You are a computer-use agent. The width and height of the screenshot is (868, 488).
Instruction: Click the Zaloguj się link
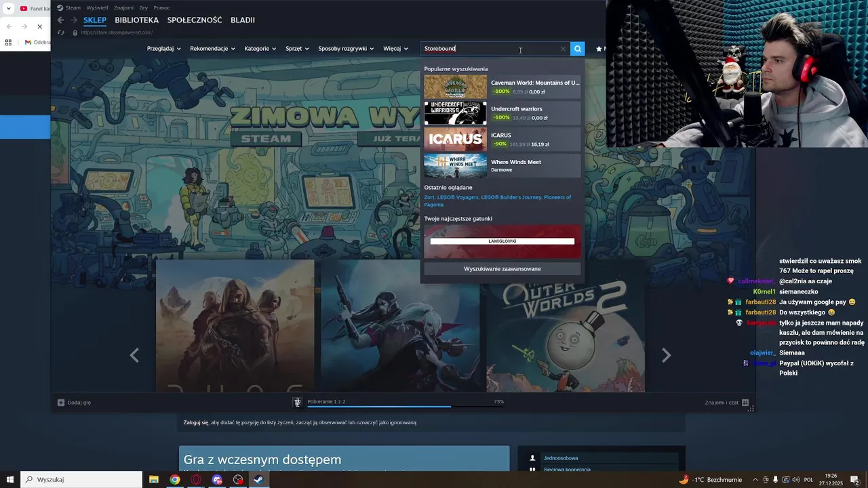coord(196,423)
